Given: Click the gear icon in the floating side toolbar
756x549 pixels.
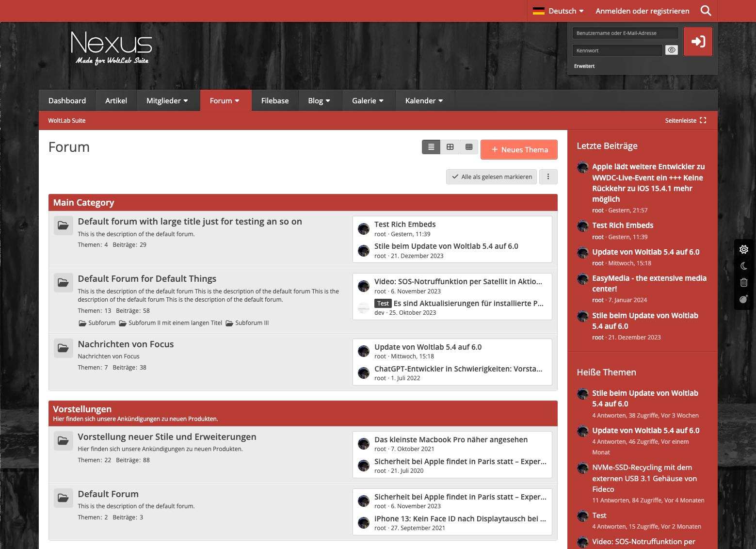Looking at the screenshot, I should pyautogui.click(x=743, y=249).
